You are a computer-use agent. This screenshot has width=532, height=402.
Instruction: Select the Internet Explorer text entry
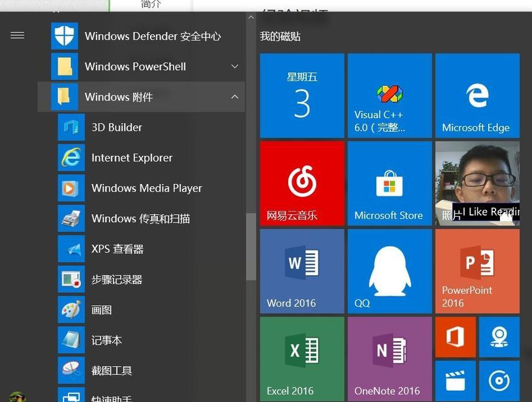(x=132, y=158)
